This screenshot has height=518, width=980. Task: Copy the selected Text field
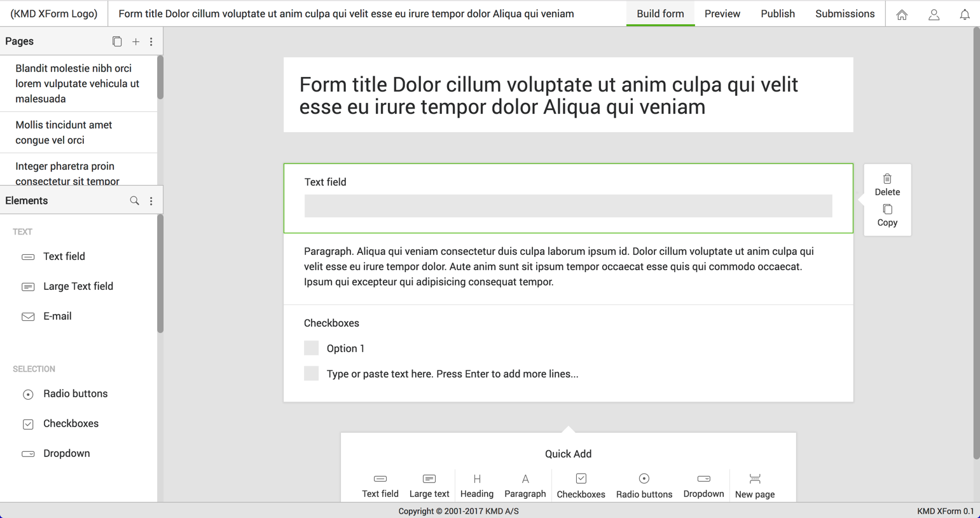point(887,215)
